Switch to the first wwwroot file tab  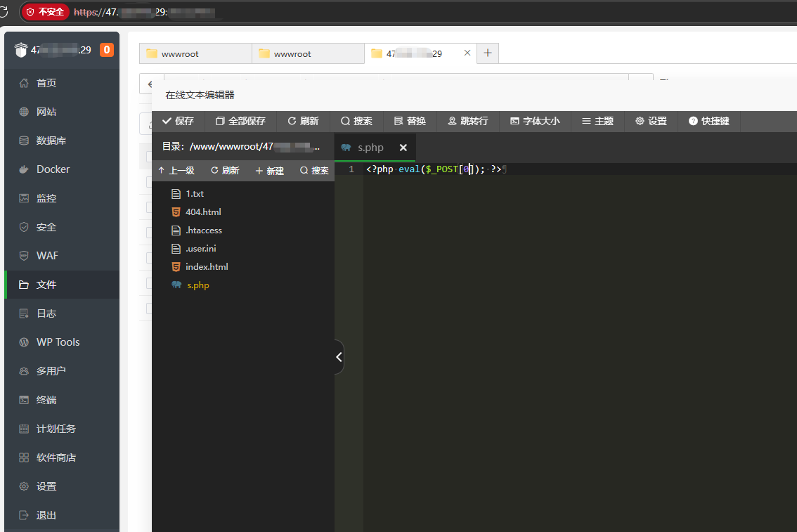(180, 54)
